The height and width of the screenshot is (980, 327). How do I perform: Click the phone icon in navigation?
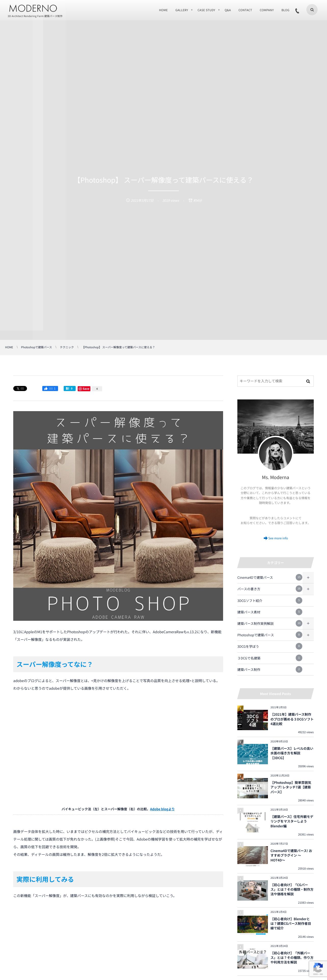297,11
